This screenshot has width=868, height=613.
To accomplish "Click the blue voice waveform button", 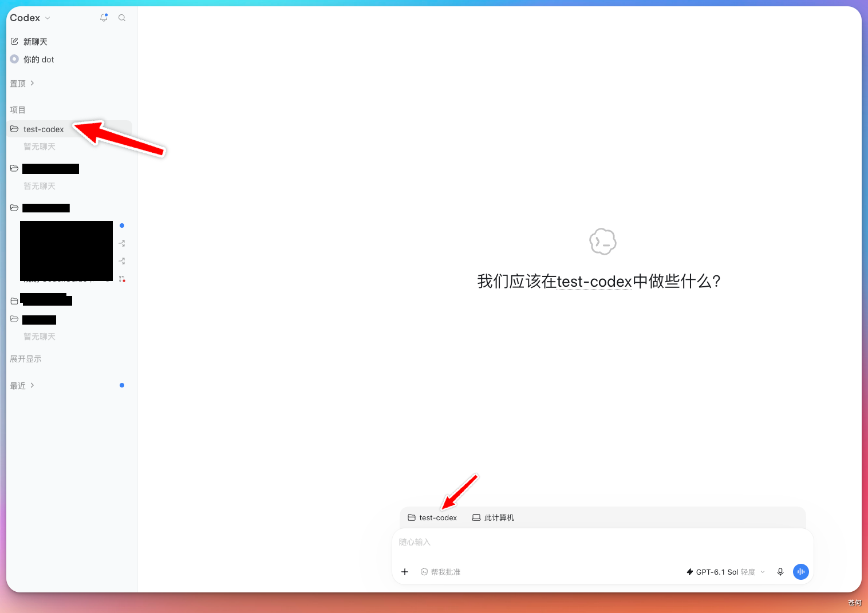I will click(801, 572).
